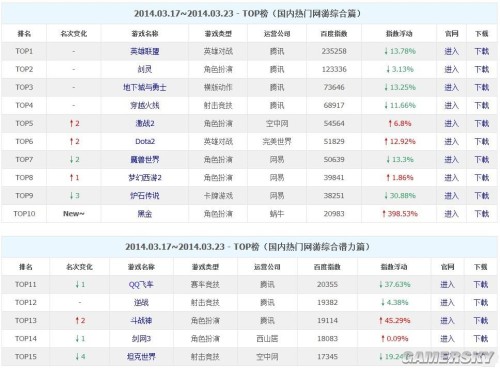Select the TOP15 rank cell

(26, 357)
